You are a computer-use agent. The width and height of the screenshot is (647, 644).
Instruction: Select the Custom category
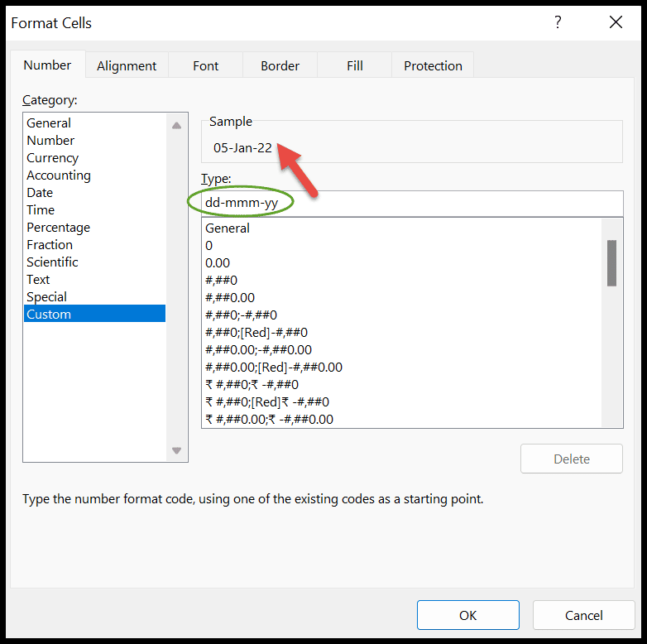tap(95, 315)
